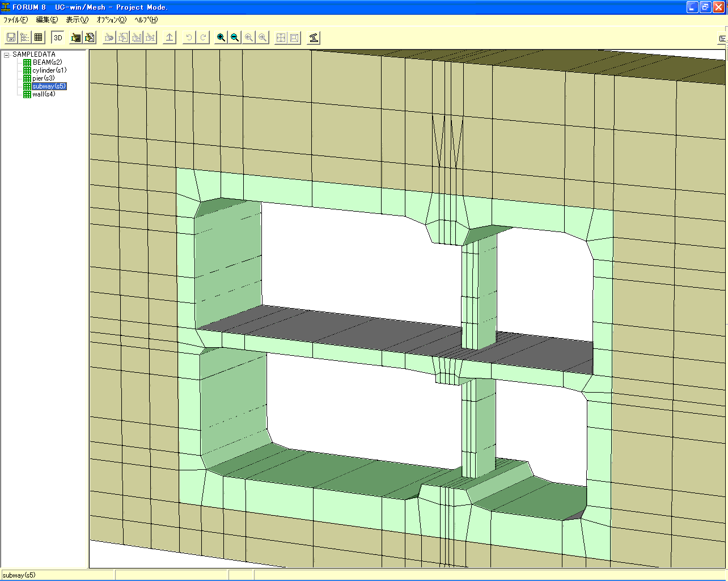Collapse the SAMPLEDATA tree node
Viewport: 728px width, 581px height.
click(x=7, y=55)
